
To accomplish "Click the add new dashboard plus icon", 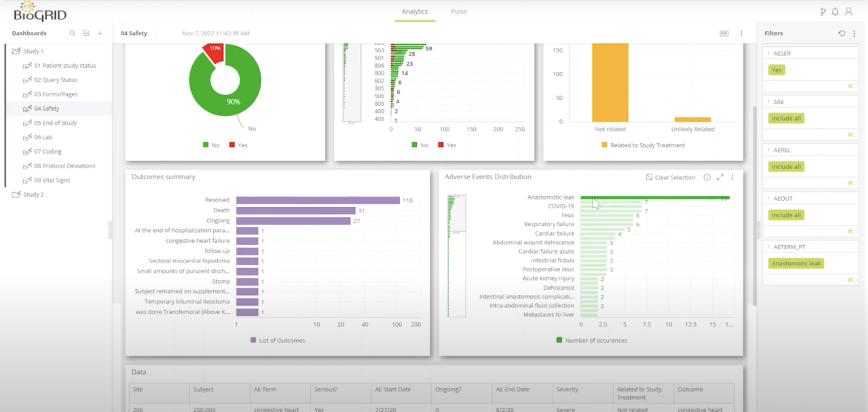I will point(100,33).
